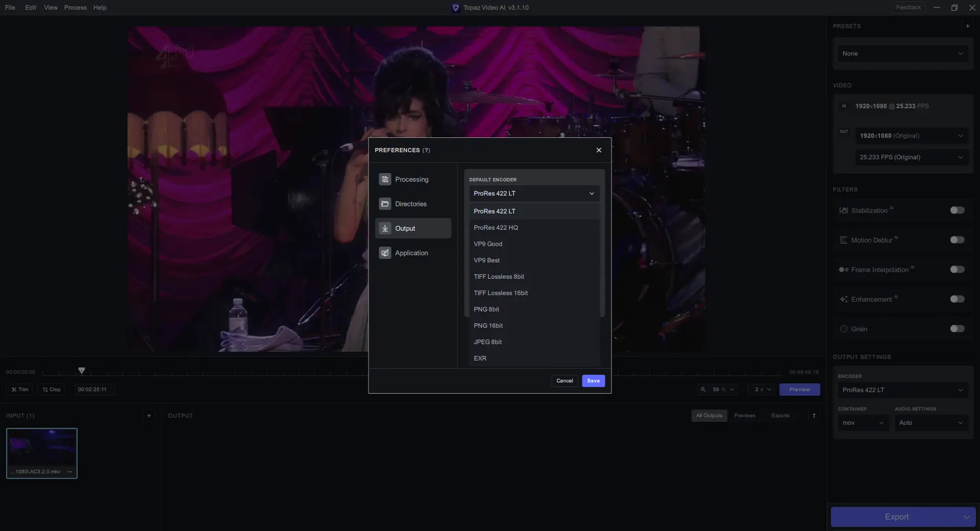Switch to the All Outputs tab
The image size is (980, 531).
tap(709, 416)
